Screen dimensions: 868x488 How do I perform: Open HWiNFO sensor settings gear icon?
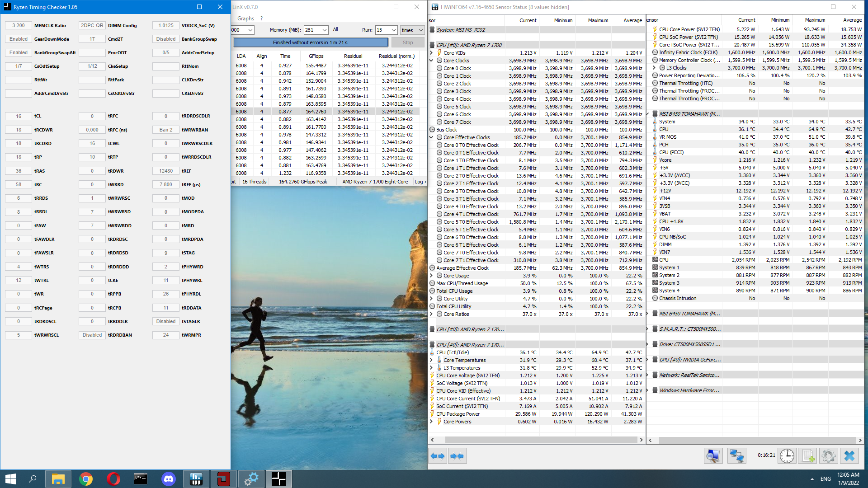click(x=828, y=456)
